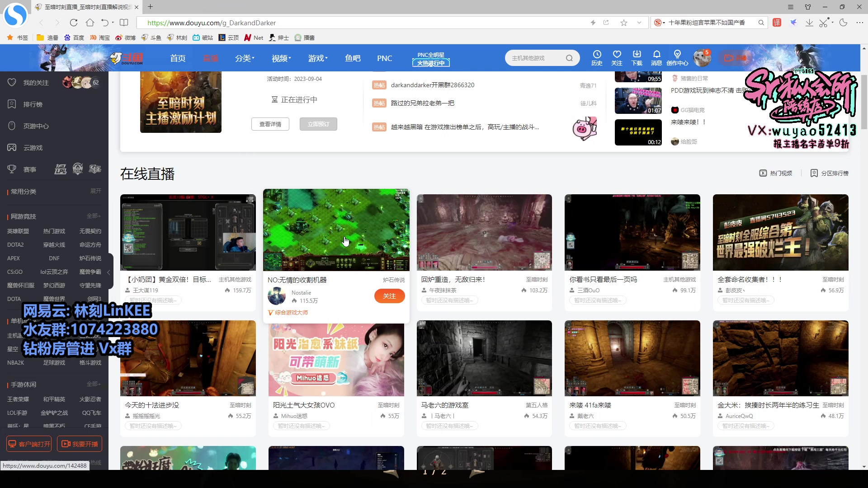Open 英雄联盟 category in sidebar
Image resolution: width=868 pixels, height=488 pixels.
coord(18,231)
